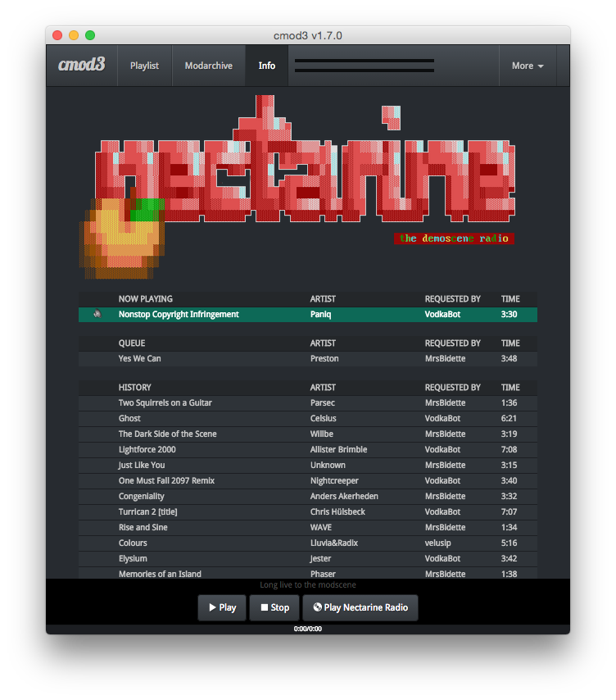Viewport: 616px width, 700px height.
Task: Click the requester velusip
Action: coord(438,543)
